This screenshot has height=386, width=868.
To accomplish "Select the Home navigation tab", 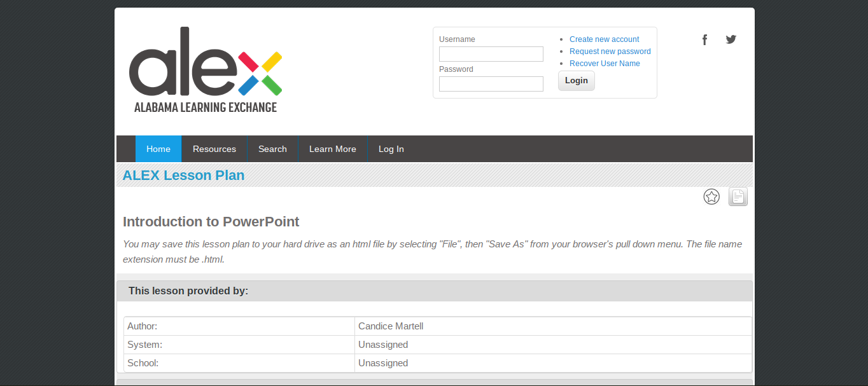I will point(158,149).
